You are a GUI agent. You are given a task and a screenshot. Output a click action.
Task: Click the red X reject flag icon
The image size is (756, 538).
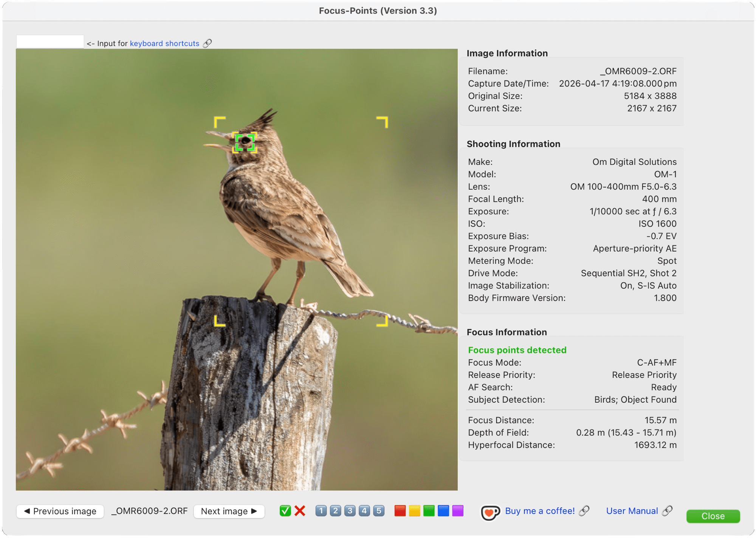[x=300, y=511]
